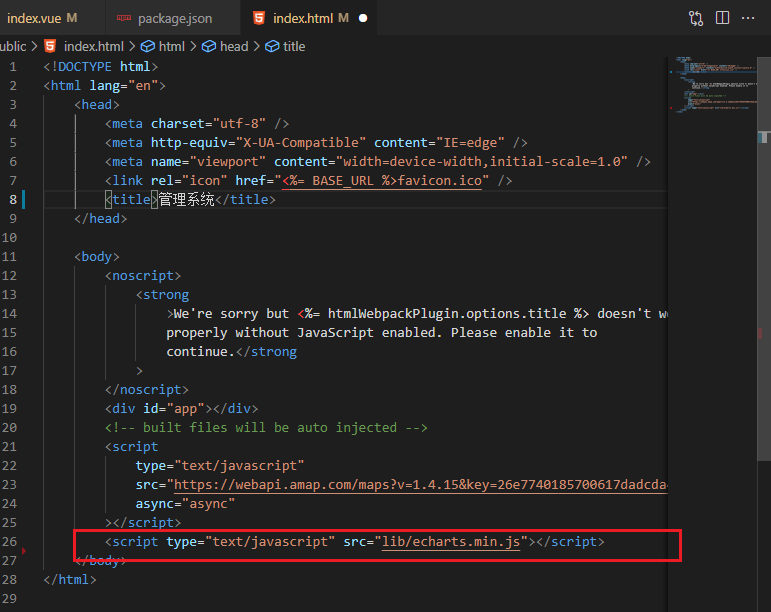Click the div id="app" line

(181, 408)
